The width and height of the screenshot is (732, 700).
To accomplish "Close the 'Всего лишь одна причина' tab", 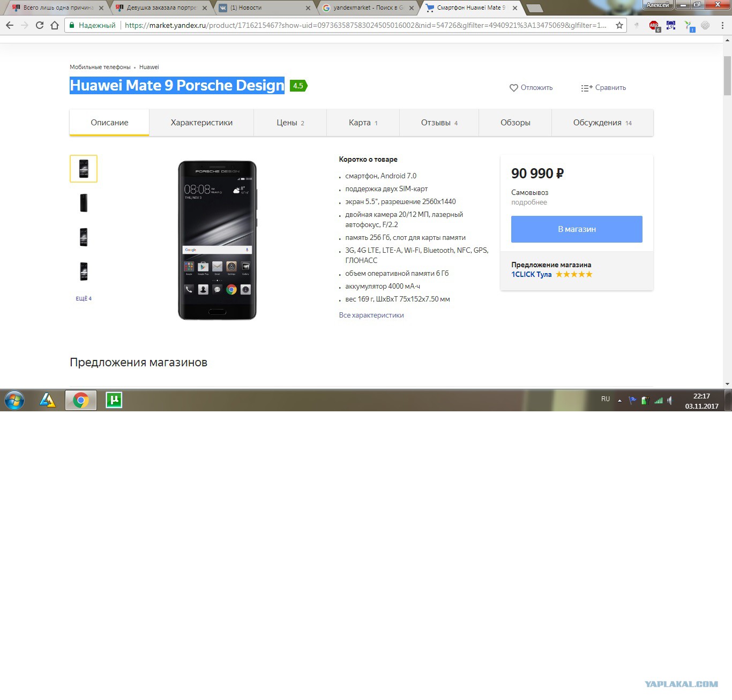I will 101,8.
